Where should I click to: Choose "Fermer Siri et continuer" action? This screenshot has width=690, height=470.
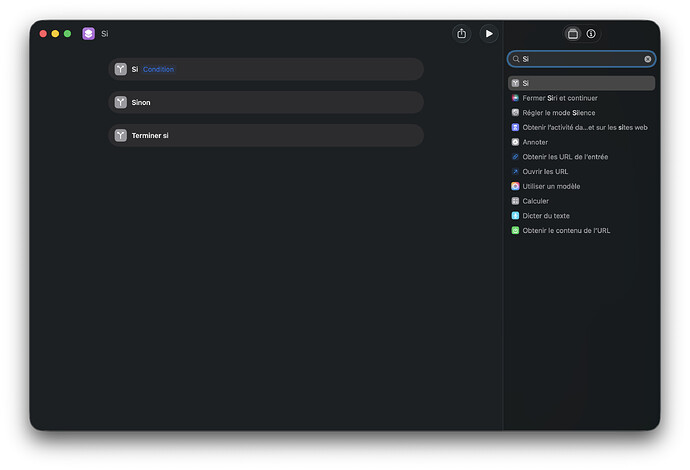pyautogui.click(x=560, y=98)
